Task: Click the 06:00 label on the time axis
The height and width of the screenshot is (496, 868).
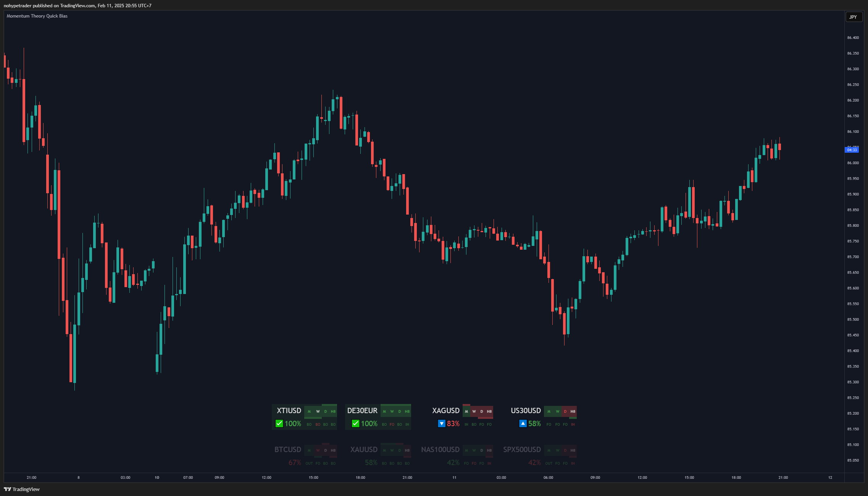Action: point(548,477)
